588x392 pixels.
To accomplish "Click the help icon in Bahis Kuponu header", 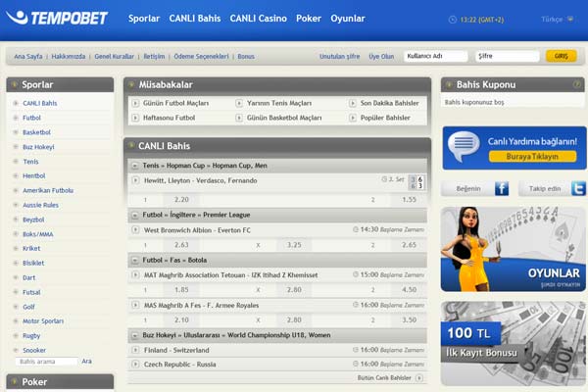I will click(577, 84).
